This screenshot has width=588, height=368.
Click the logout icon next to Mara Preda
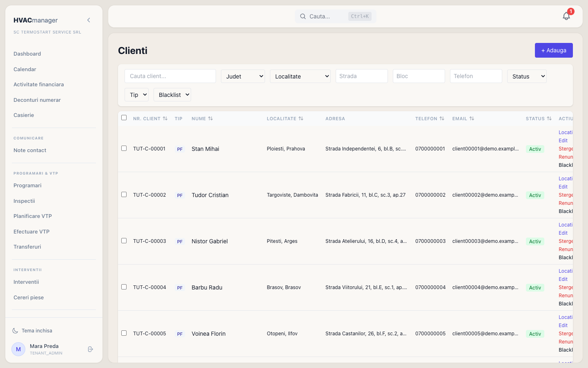pos(91,349)
